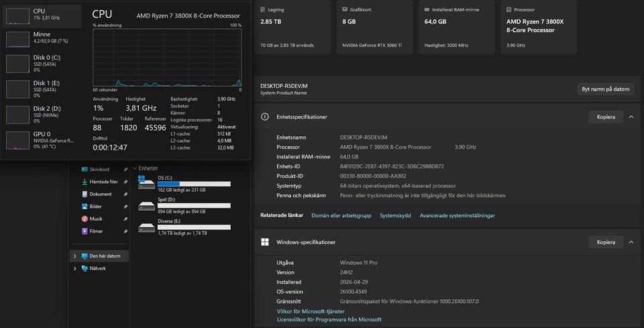This screenshot has width=644, height=328.
Task: Unpin Filmer using its pin icon
Action: [x=125, y=231]
